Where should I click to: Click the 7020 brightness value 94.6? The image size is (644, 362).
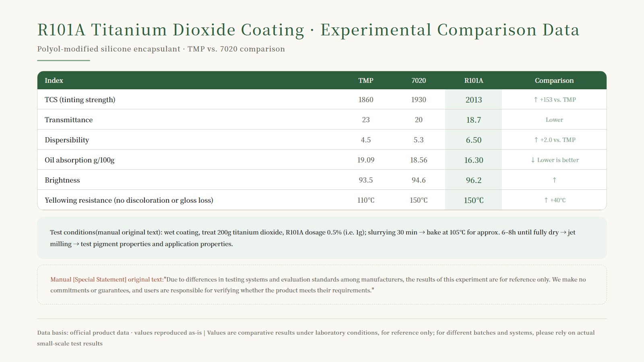419,180
